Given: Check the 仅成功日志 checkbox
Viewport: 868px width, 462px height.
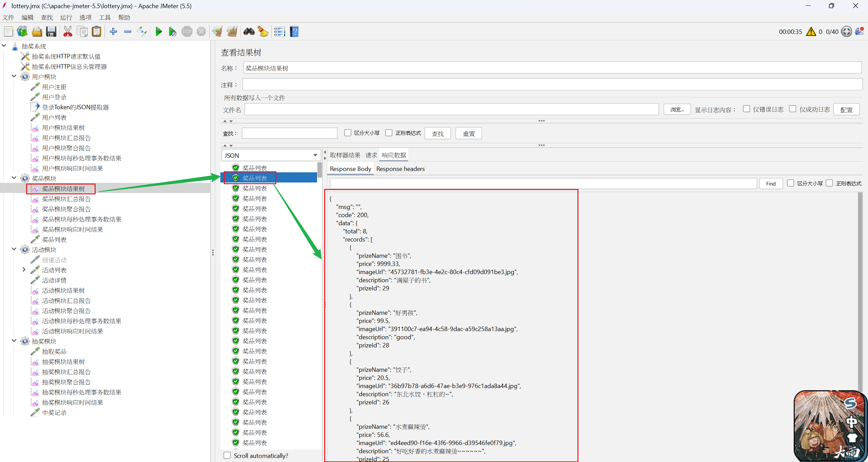Looking at the screenshot, I should pyautogui.click(x=792, y=109).
